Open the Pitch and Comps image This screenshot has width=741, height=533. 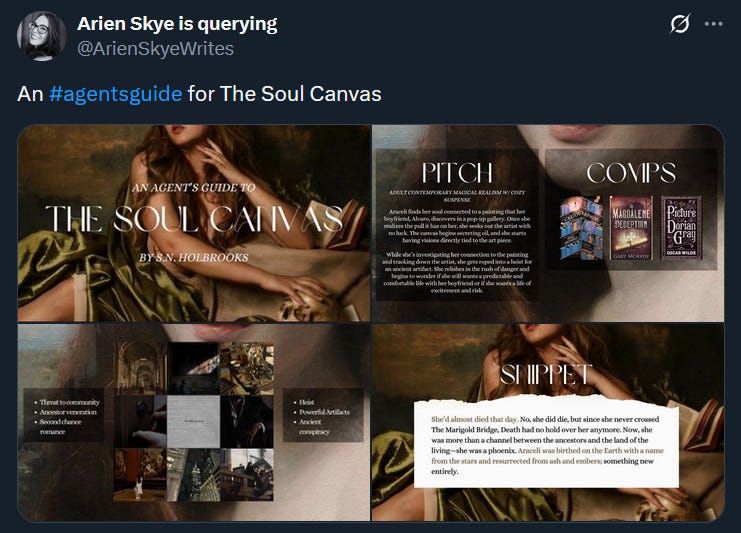(x=548, y=223)
